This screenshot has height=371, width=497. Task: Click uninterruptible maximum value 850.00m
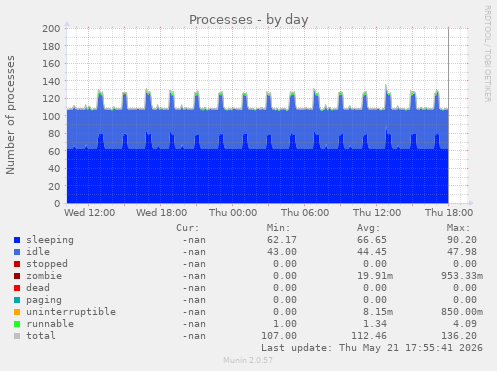pyautogui.click(x=462, y=312)
